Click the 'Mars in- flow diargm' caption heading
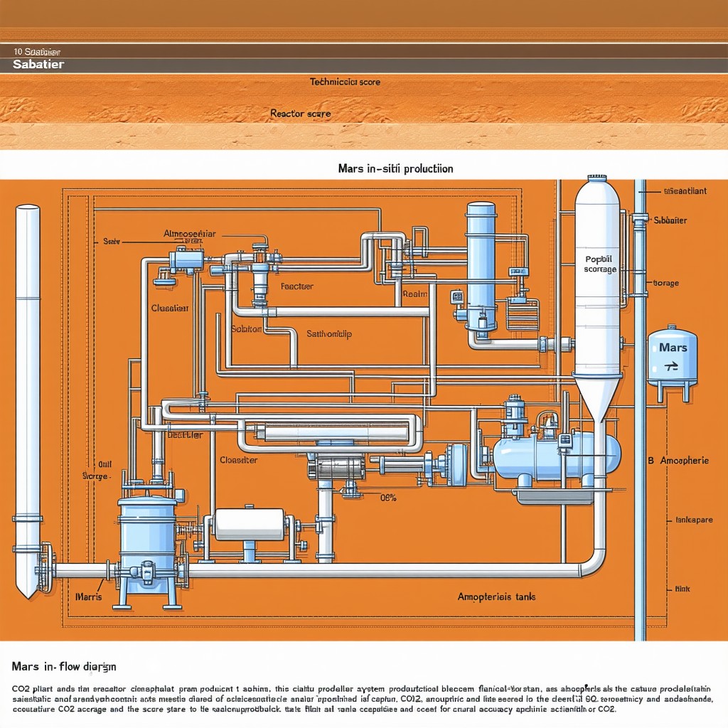Viewport: 728px width, 728px height. [64, 667]
